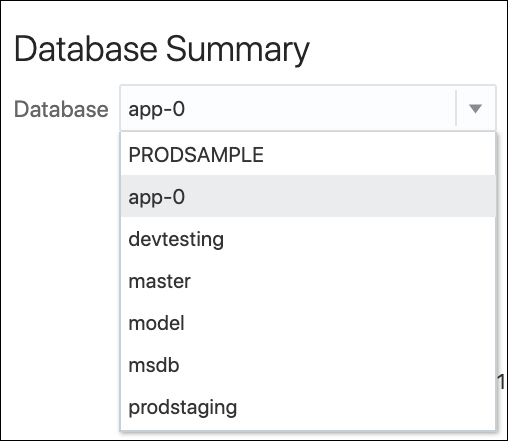Screen dimensions: 508x441
Task: Click the Database combo box field
Action: coord(308,108)
